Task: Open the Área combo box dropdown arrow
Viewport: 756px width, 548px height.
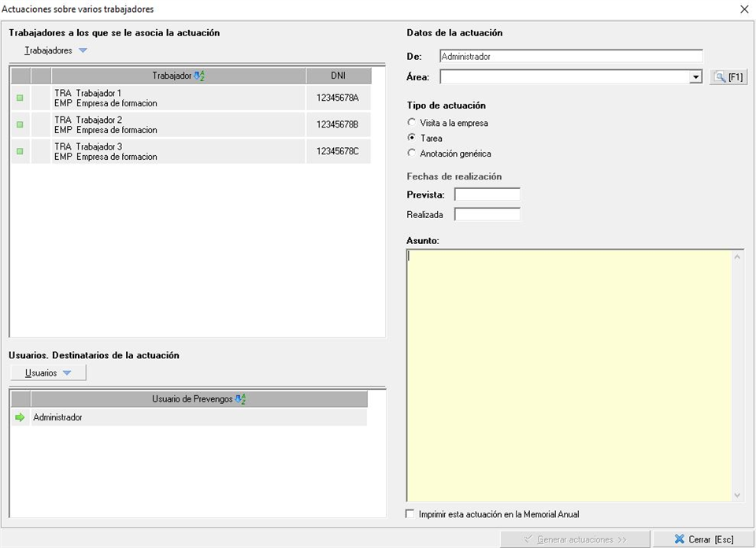Action: click(x=695, y=77)
